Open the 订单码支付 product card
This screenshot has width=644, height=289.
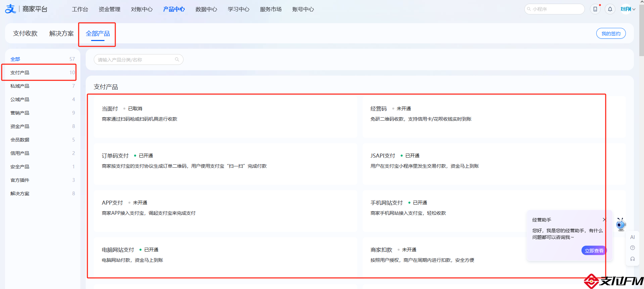coord(226,164)
